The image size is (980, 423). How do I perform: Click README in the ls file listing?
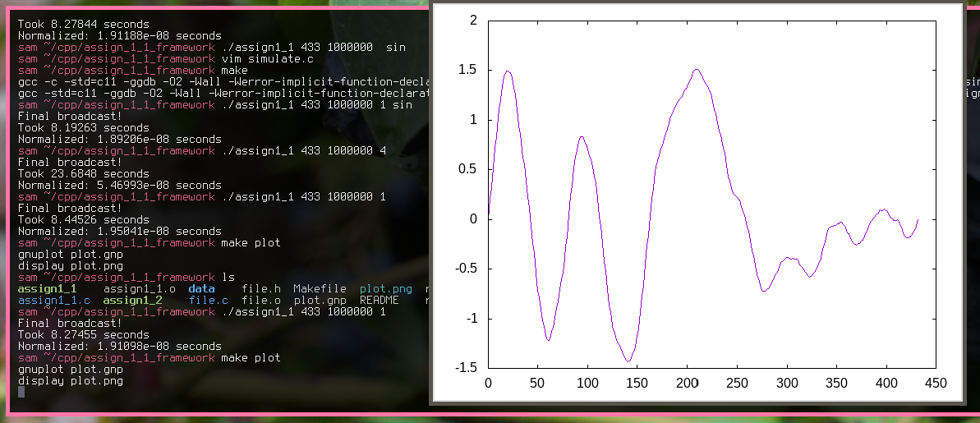380,301
